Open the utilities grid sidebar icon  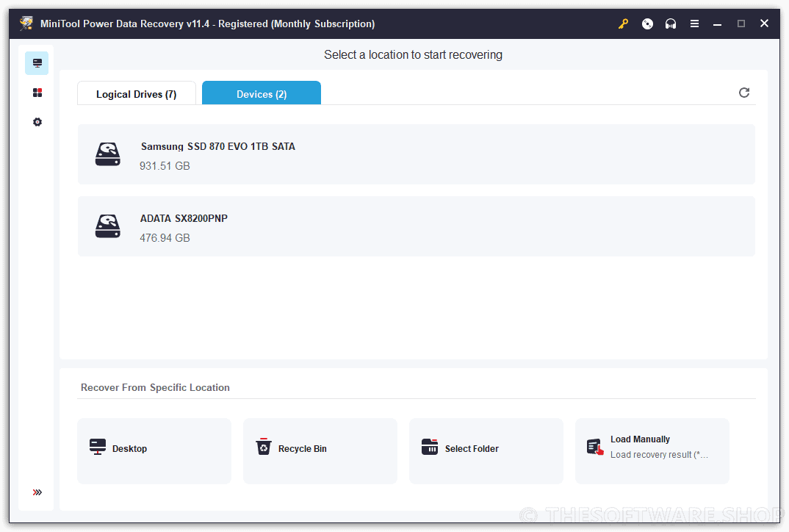[x=37, y=93]
